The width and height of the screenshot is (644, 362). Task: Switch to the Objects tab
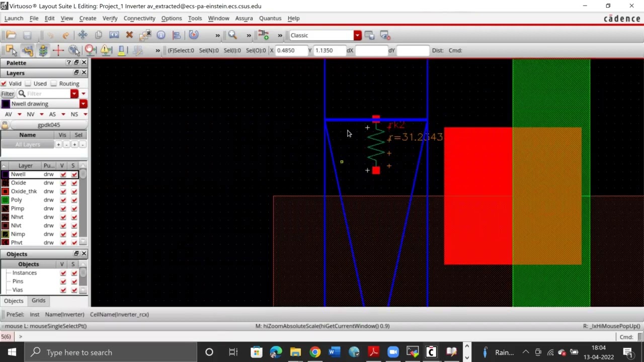pyautogui.click(x=14, y=301)
